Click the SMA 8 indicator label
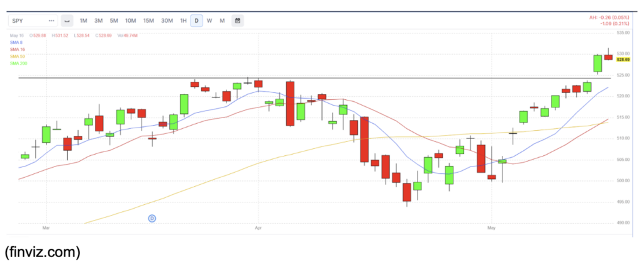This screenshot has height=269, width=644. tap(16, 42)
